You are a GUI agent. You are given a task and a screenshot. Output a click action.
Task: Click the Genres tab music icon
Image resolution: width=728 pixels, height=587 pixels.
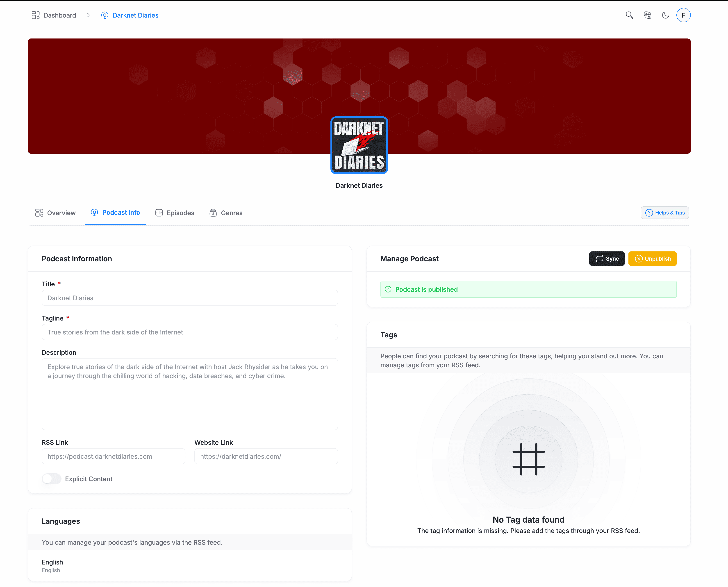click(x=213, y=213)
